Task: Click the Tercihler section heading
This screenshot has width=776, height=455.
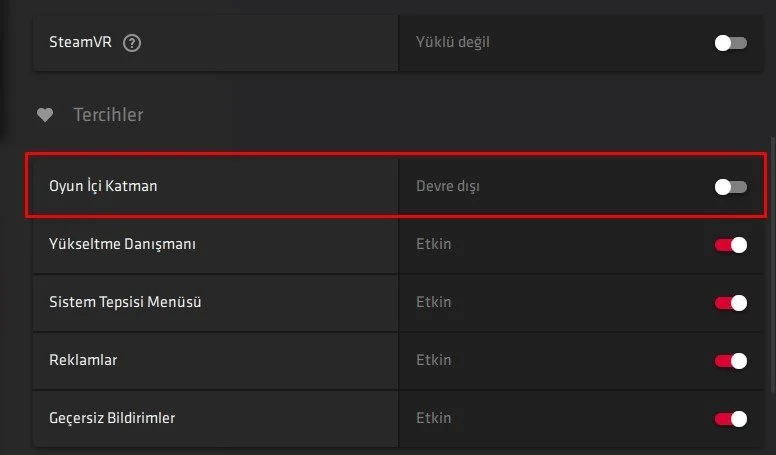Action: (x=108, y=115)
